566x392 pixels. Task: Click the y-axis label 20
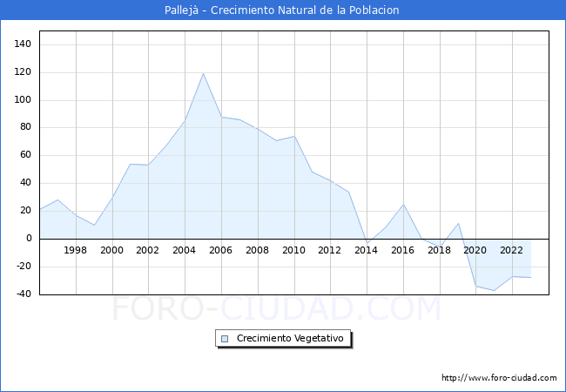[25, 211]
